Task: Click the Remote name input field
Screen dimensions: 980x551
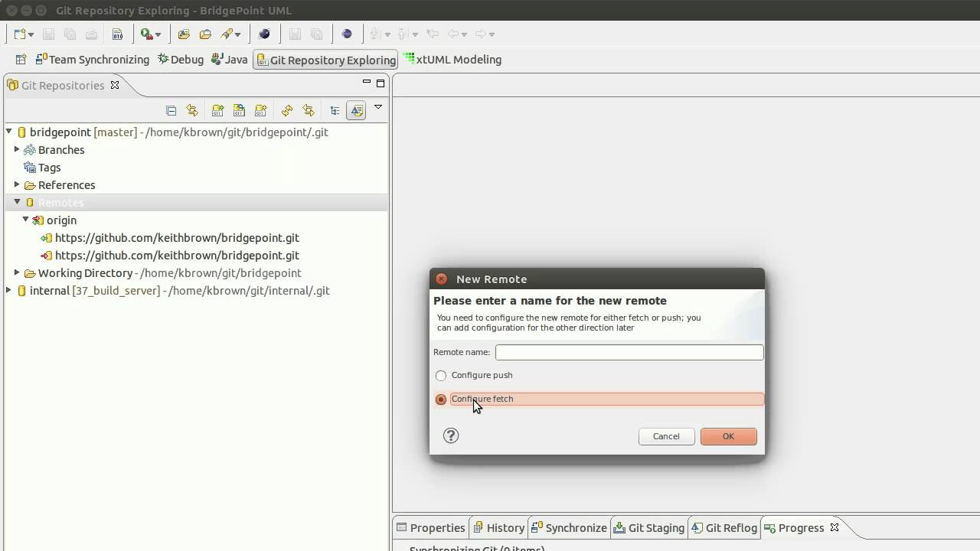Action: click(629, 352)
